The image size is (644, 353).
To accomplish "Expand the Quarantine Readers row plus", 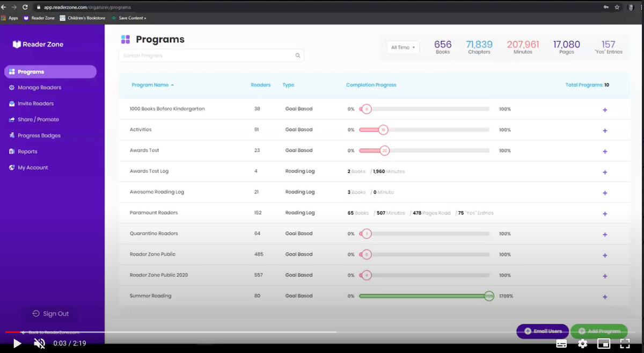I will click(605, 234).
